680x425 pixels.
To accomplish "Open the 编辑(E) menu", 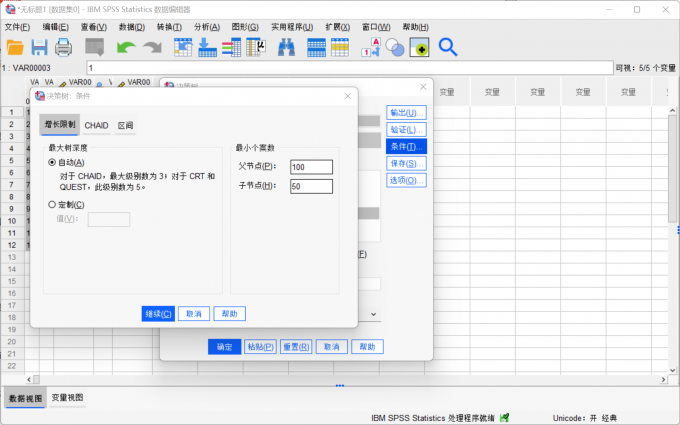I will (x=56, y=27).
